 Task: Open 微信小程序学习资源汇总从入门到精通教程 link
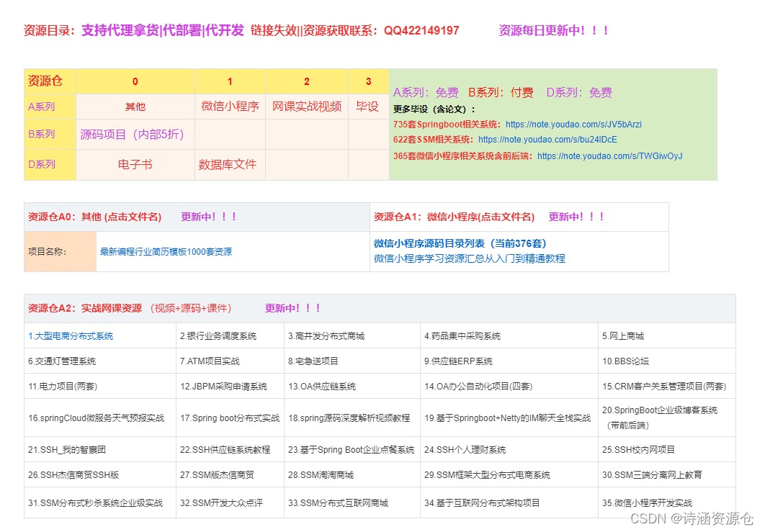[470, 258]
